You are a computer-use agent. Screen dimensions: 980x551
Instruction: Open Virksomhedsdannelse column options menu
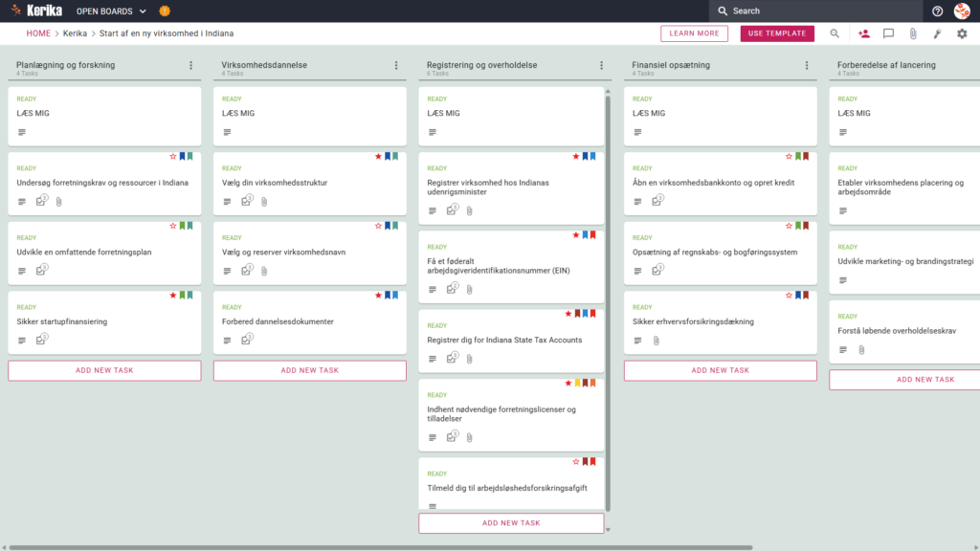395,65
